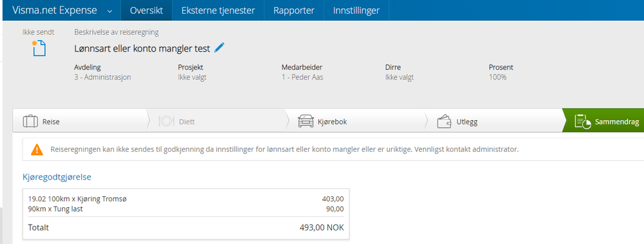Click the Avdeling value 3 - Administrasjon
Image resolution: width=644 pixels, height=244 pixels.
click(102, 77)
